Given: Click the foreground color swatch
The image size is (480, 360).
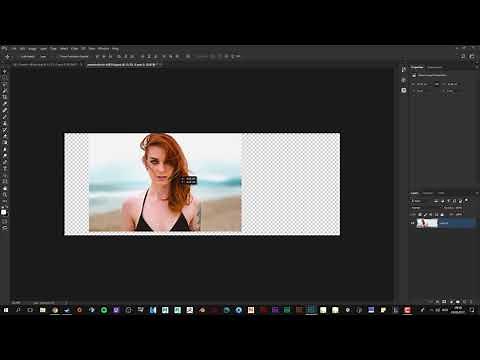Looking at the screenshot, I should tap(3, 212).
